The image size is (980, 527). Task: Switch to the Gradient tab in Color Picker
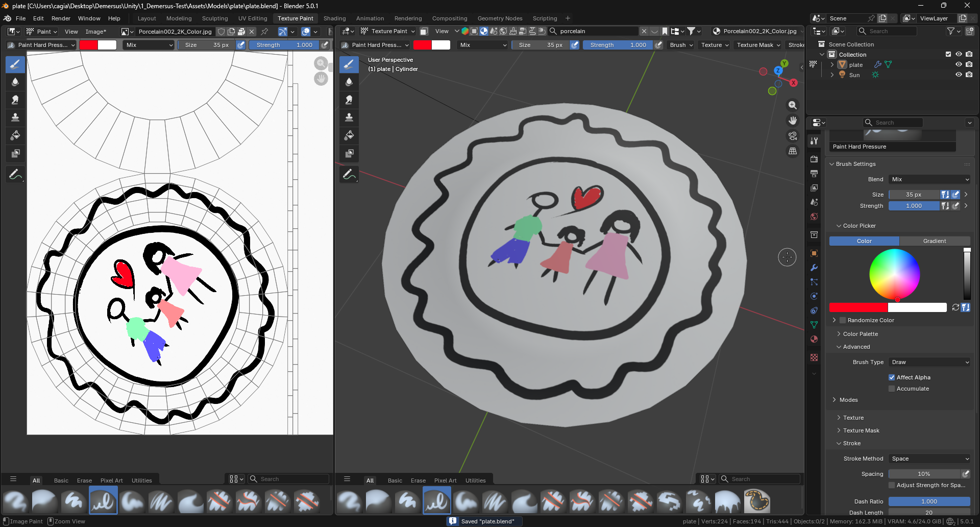[935, 241]
